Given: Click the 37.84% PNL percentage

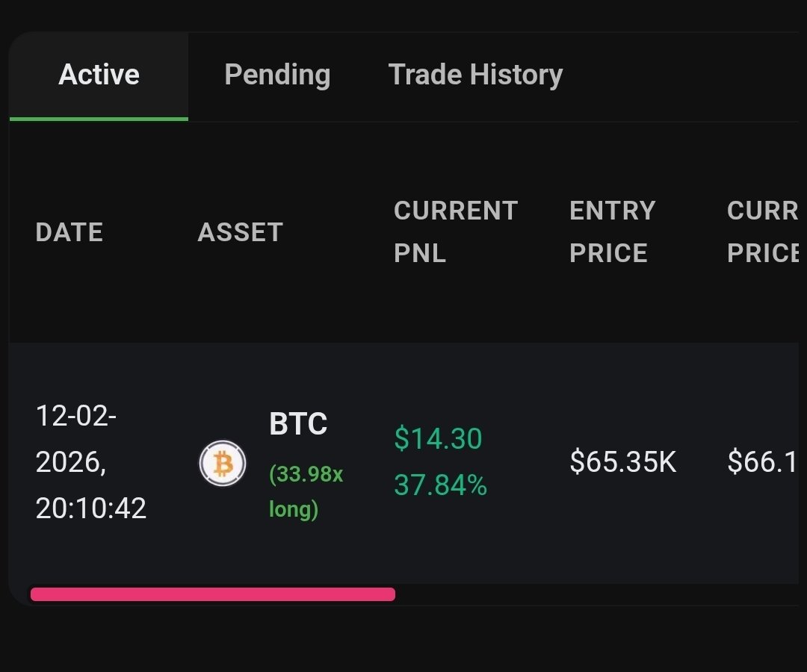Looking at the screenshot, I should pyautogui.click(x=441, y=485).
